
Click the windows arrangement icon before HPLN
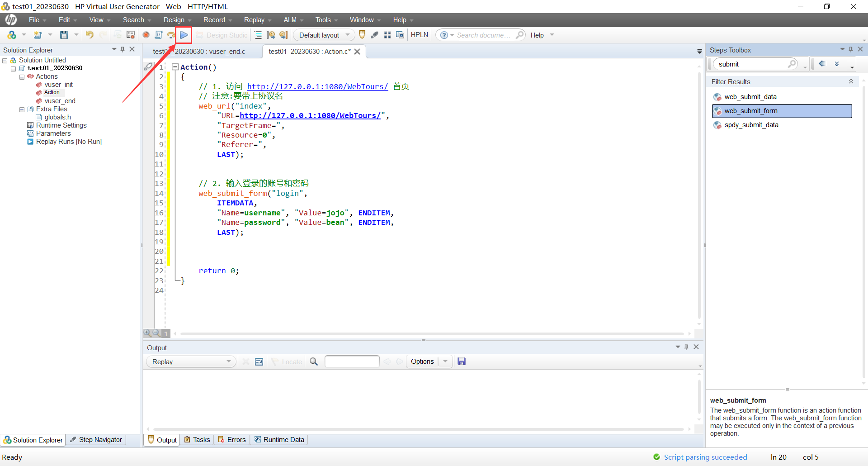[400, 35]
